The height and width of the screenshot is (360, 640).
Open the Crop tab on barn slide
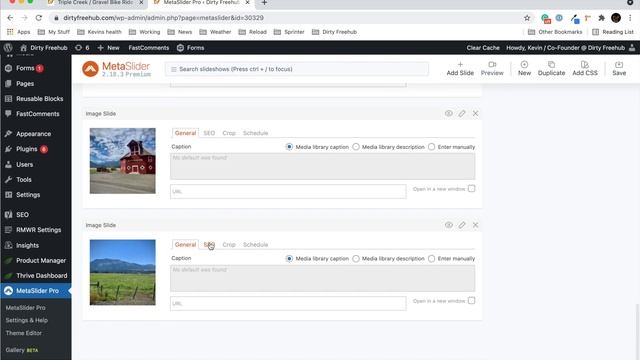click(x=229, y=133)
